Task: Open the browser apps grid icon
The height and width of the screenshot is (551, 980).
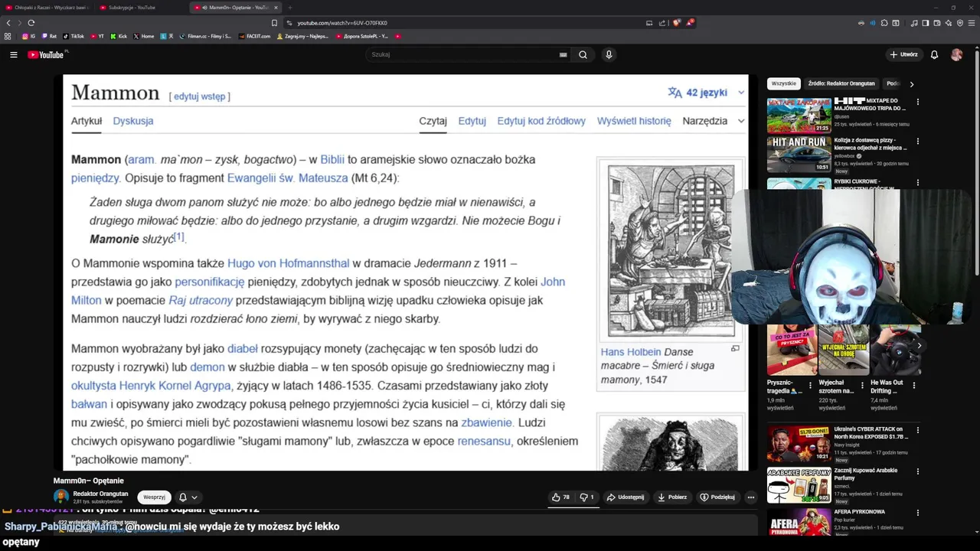Action: click(x=8, y=36)
